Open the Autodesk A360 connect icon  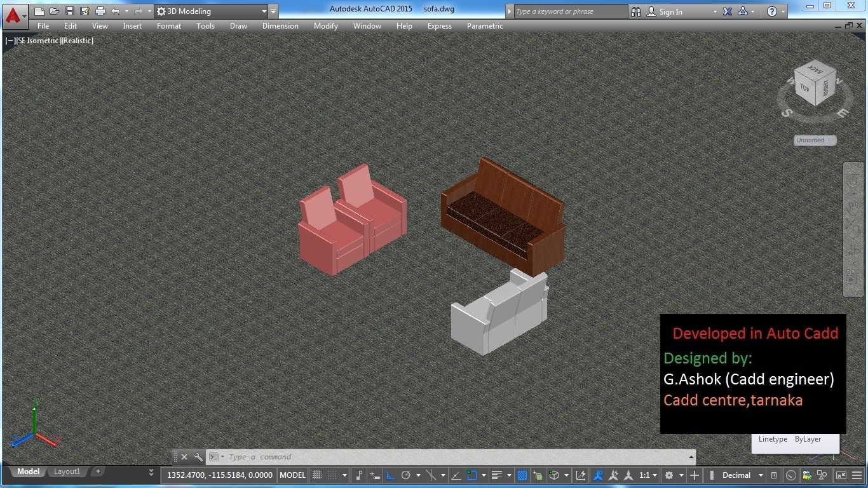coord(743,11)
